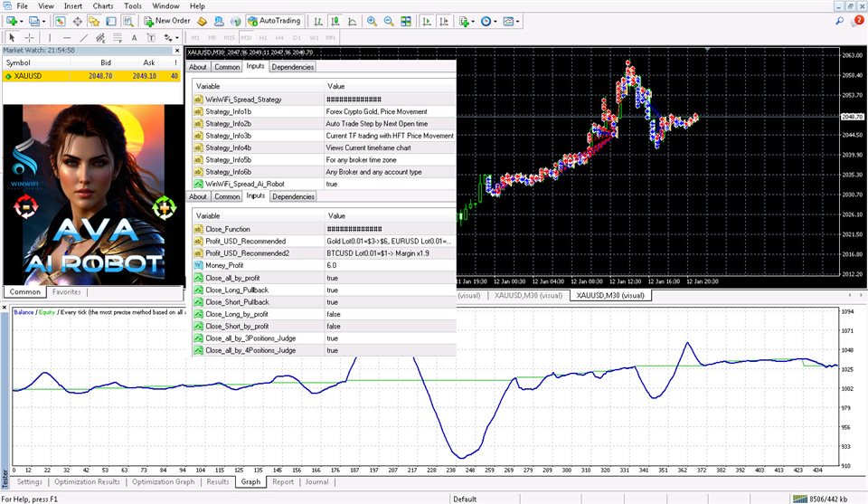The image size is (868, 504).
Task: Show the Terminal window icon
Action: [x=110, y=21]
